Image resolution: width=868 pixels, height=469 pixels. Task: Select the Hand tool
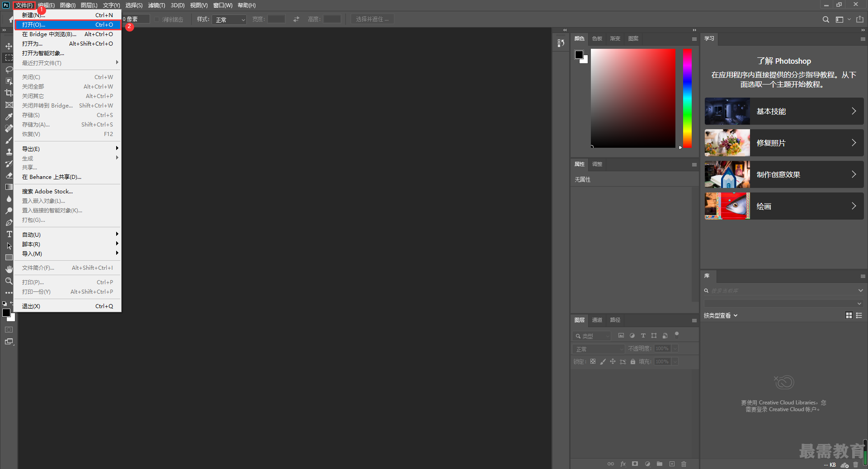[x=9, y=269]
